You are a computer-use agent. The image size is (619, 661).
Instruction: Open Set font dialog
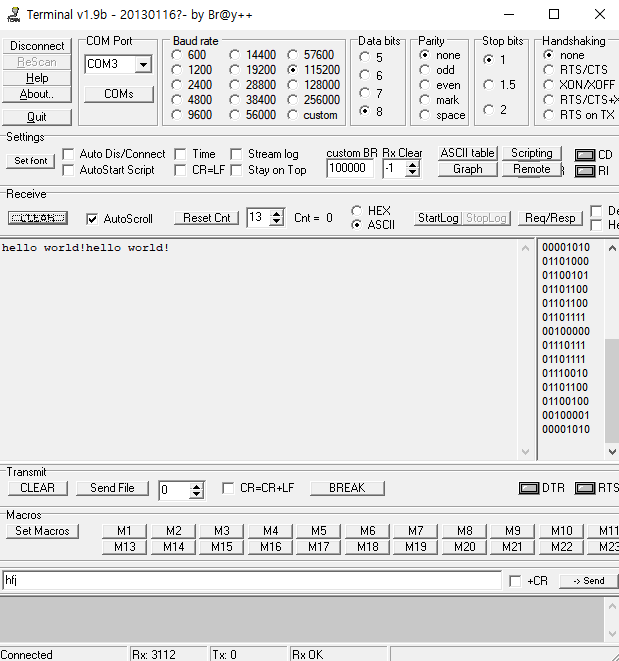click(x=31, y=161)
